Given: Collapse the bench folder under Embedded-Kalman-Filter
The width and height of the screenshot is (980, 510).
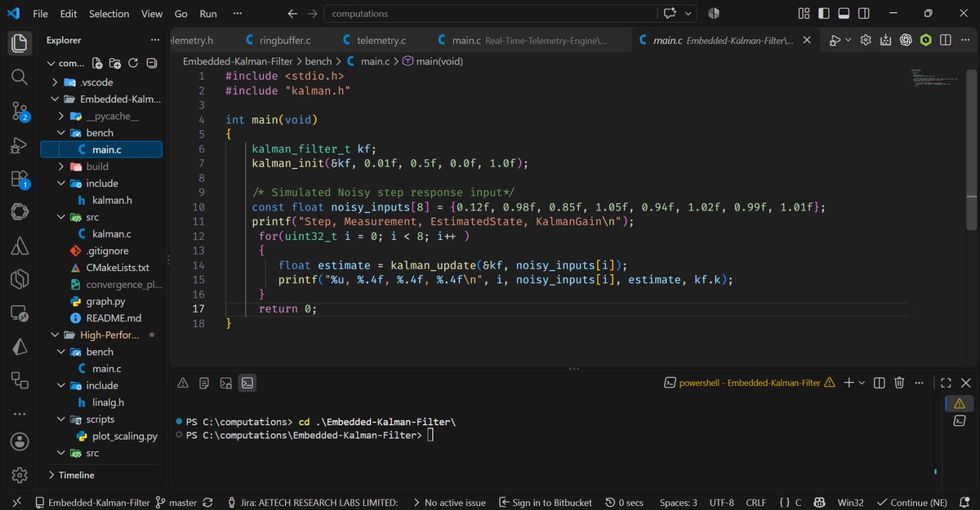Looking at the screenshot, I should [x=63, y=133].
